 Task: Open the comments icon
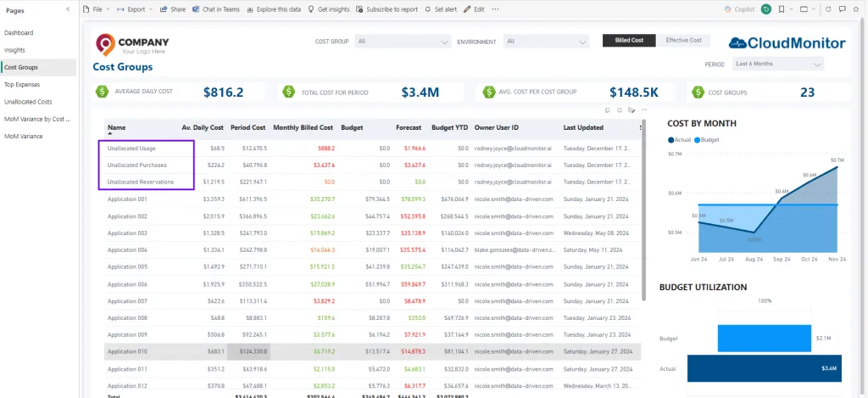[843, 9]
